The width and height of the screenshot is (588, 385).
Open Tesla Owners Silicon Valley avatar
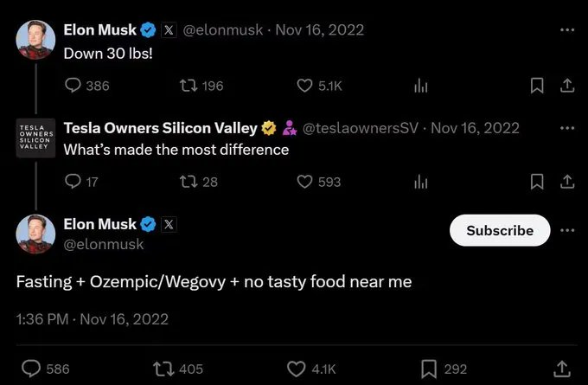[36, 138]
